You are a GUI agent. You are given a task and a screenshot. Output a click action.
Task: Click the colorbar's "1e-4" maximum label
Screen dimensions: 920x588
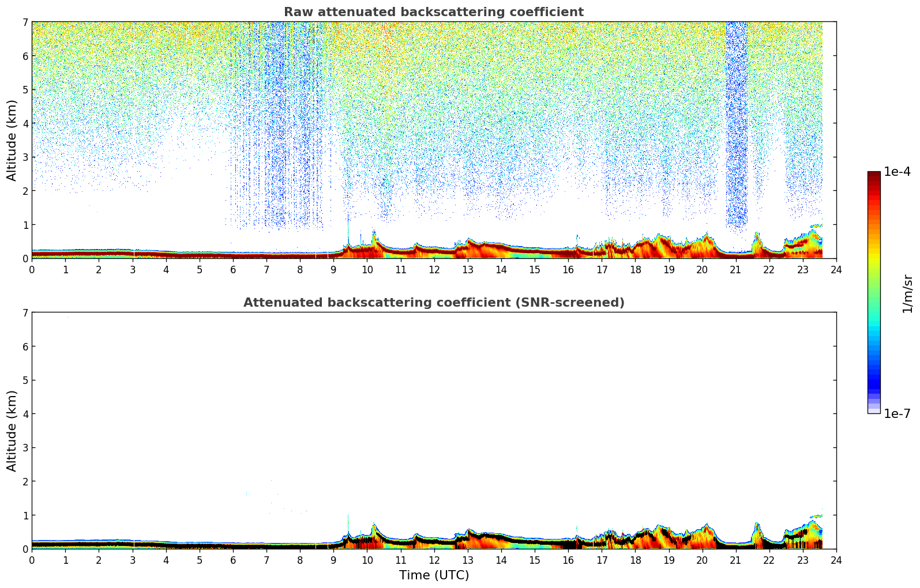point(897,172)
